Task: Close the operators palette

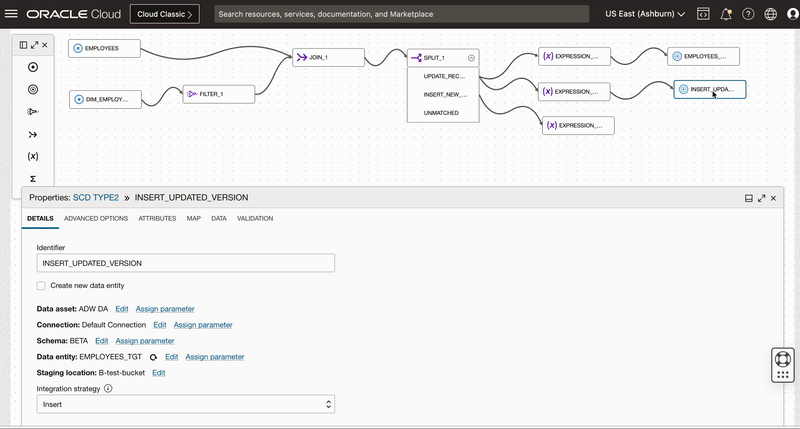Action: pyautogui.click(x=45, y=45)
